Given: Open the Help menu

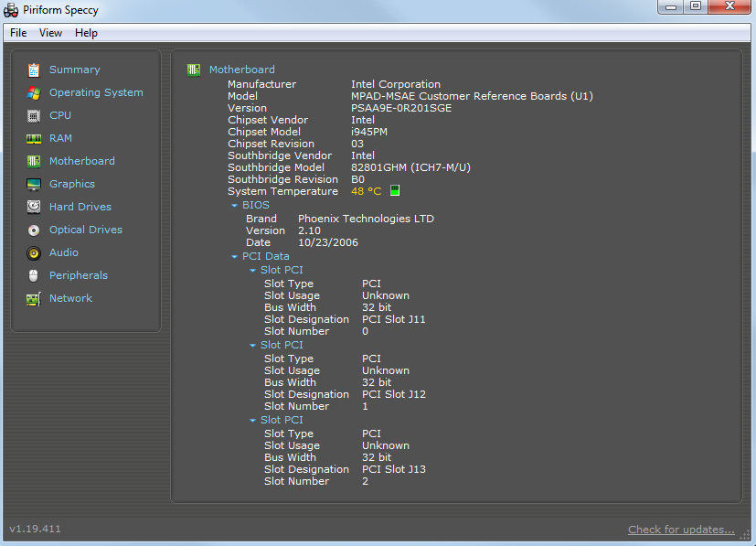Looking at the screenshot, I should point(86,33).
